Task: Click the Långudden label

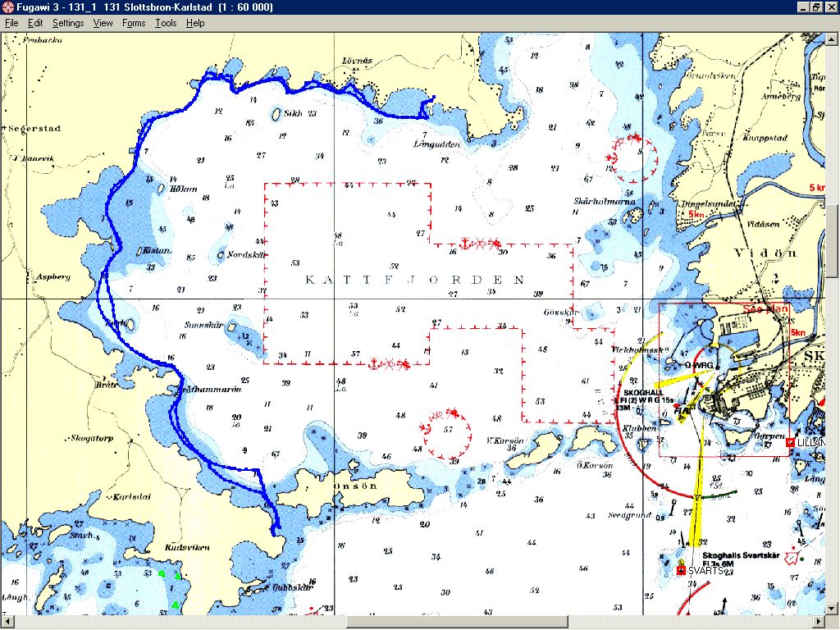Action: (x=437, y=144)
